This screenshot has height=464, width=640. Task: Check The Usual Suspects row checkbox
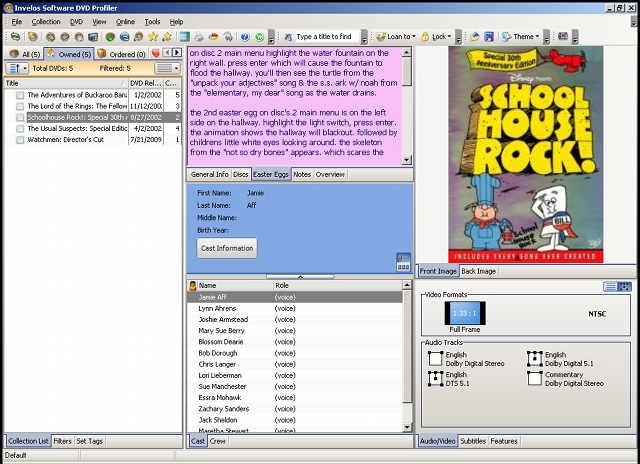tap(20, 129)
